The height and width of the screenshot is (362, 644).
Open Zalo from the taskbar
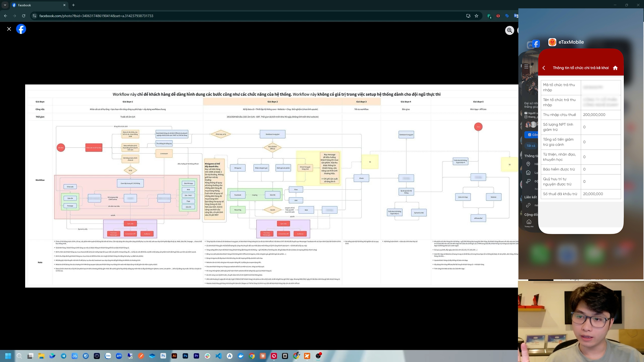click(x=108, y=356)
